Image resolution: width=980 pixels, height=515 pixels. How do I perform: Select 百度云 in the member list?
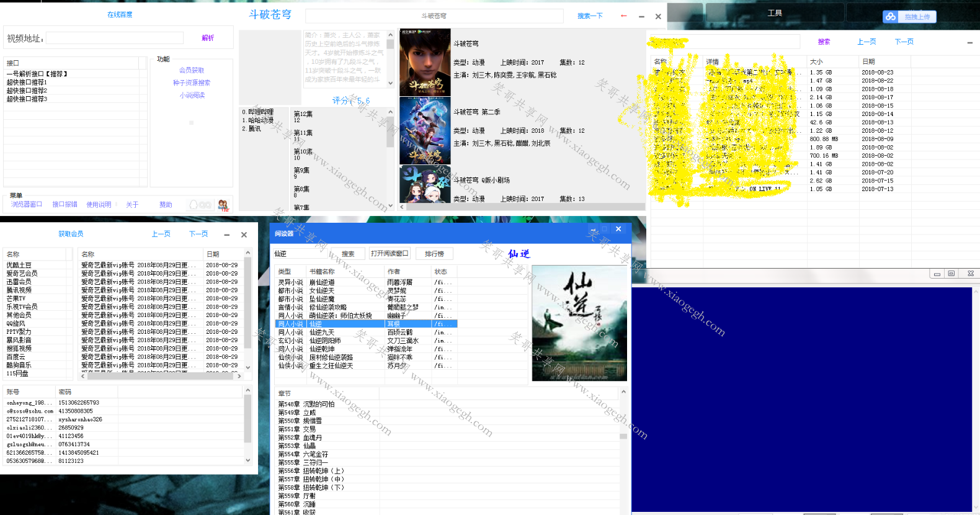pyautogui.click(x=16, y=357)
